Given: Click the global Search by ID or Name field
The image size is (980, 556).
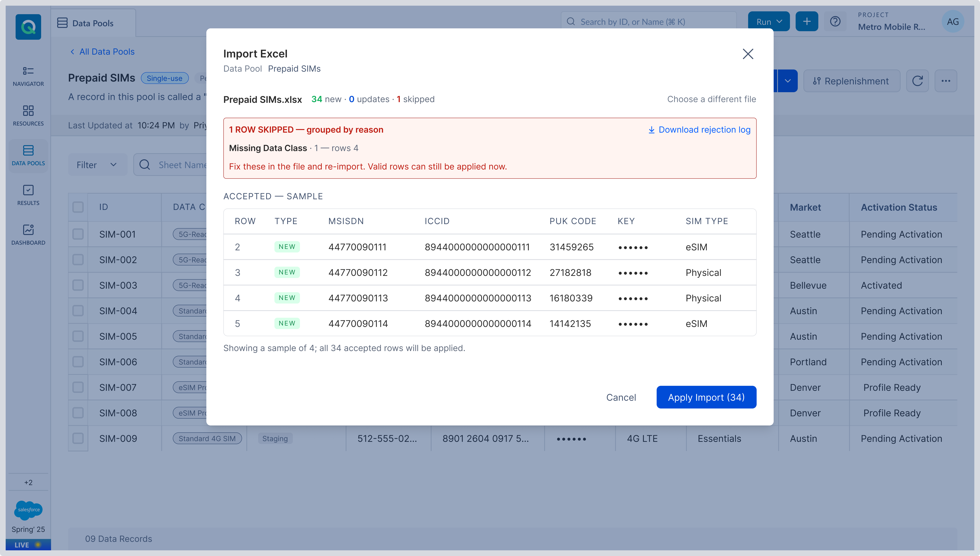Looking at the screenshot, I should pos(649,22).
